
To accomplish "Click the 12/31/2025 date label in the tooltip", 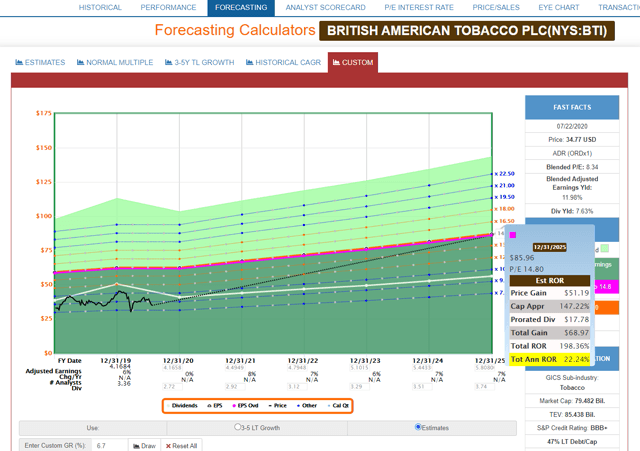I will [550, 247].
